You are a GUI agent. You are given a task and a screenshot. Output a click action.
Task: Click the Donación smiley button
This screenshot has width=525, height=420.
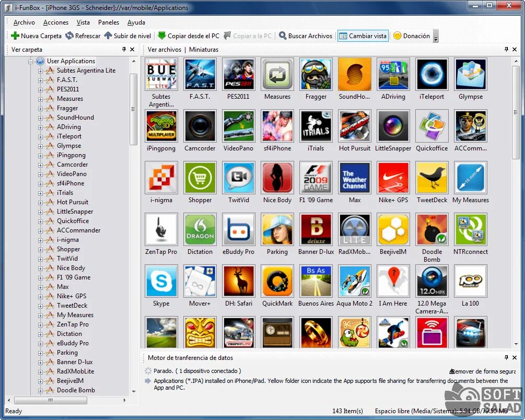click(412, 36)
